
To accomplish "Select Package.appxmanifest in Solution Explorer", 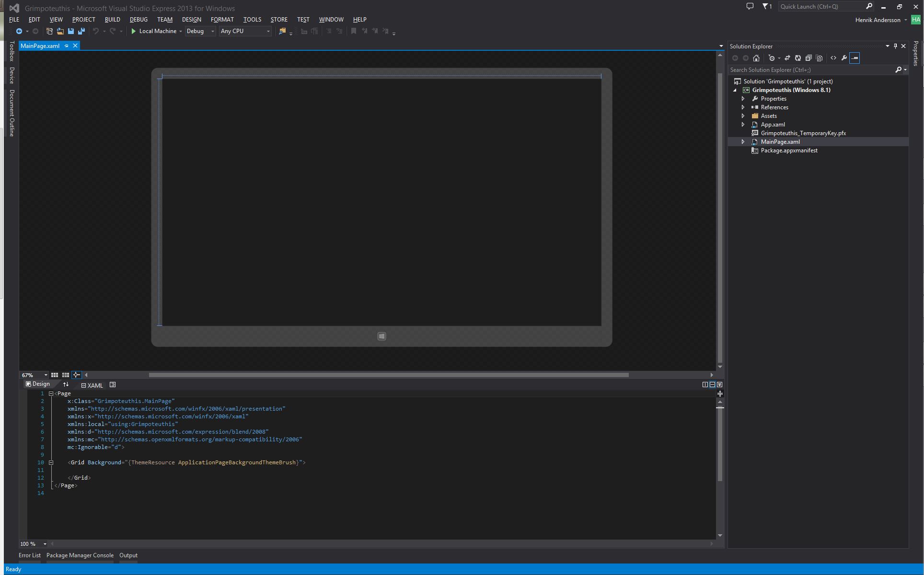I will point(789,150).
